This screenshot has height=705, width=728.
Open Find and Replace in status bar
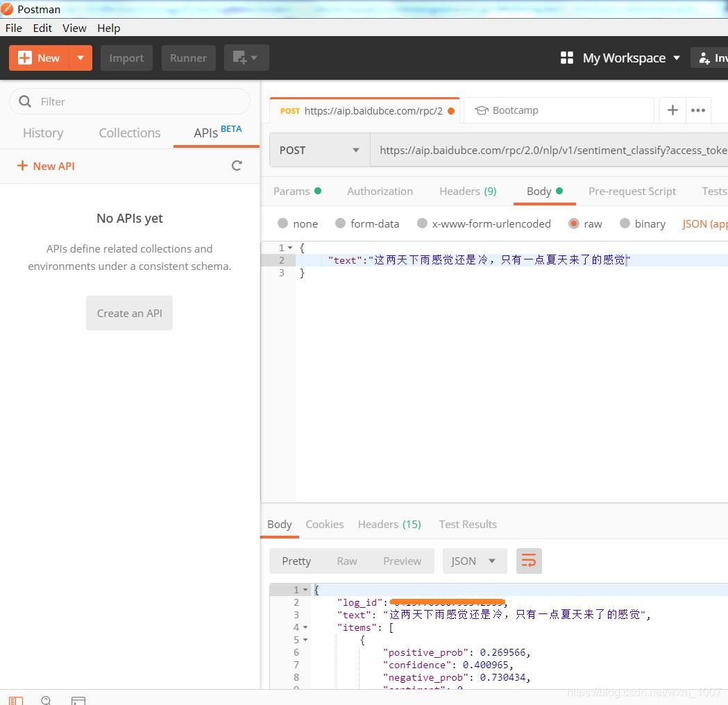tap(46, 700)
